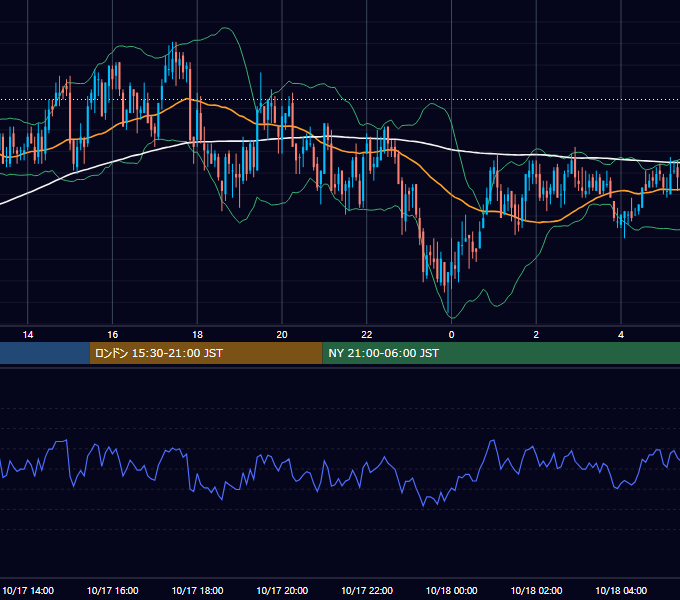
Task: Click the 10/18 04:00 date label
Action: click(x=621, y=590)
